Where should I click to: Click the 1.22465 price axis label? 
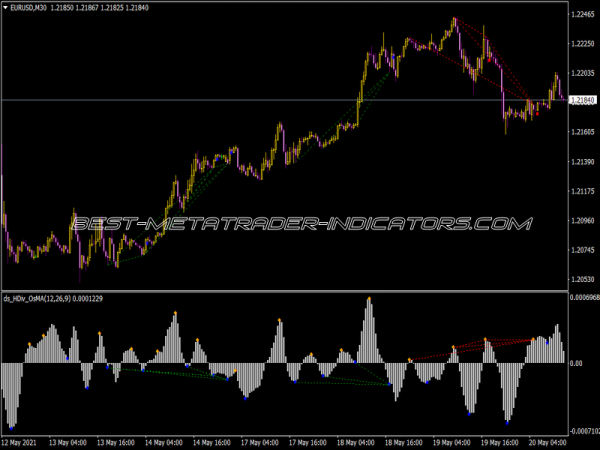point(582,15)
